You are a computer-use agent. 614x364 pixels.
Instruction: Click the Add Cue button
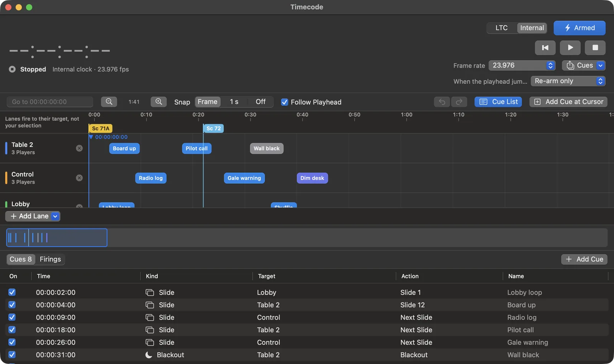click(584, 259)
